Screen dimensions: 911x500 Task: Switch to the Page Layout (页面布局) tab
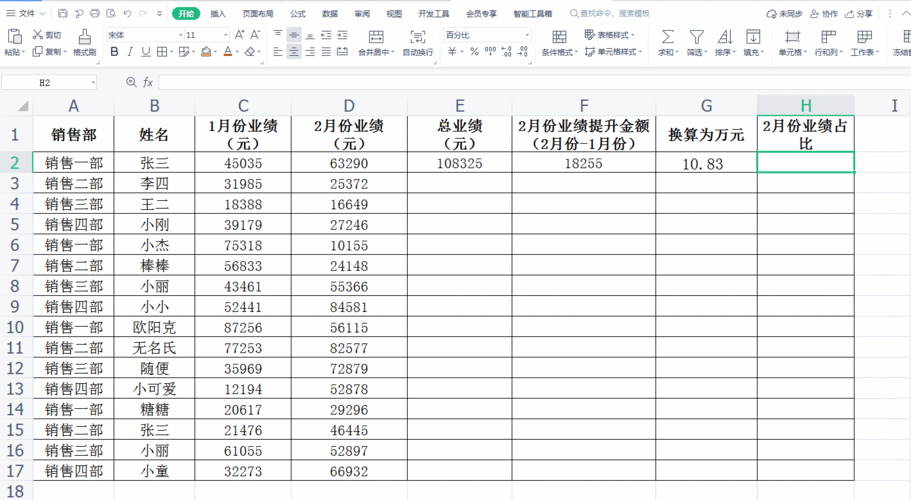[x=258, y=13]
